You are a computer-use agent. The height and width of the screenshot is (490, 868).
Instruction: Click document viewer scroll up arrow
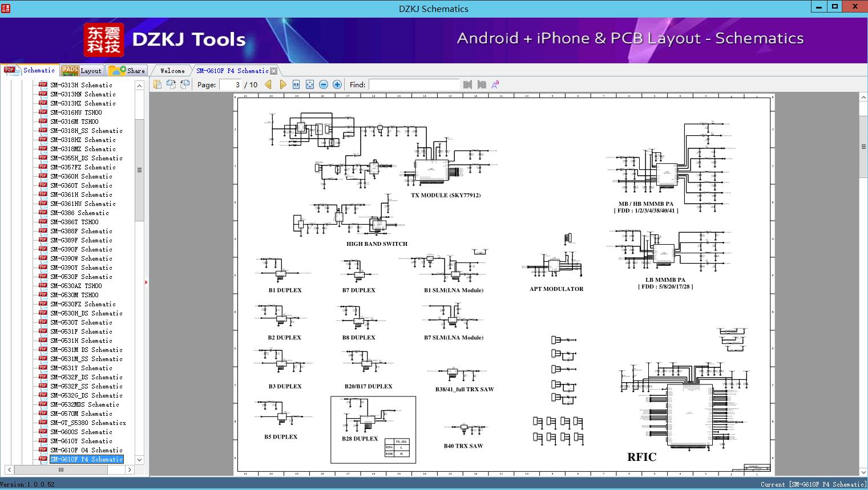click(x=863, y=98)
